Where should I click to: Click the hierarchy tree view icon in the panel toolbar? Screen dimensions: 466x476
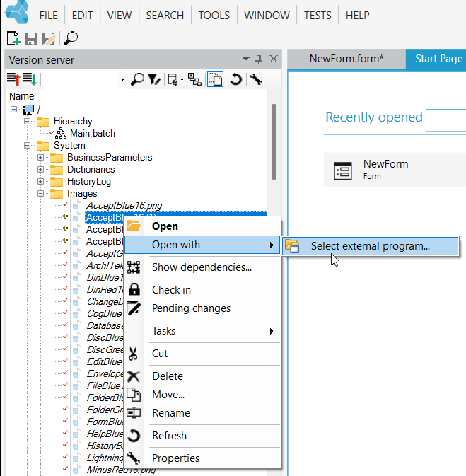click(x=194, y=79)
